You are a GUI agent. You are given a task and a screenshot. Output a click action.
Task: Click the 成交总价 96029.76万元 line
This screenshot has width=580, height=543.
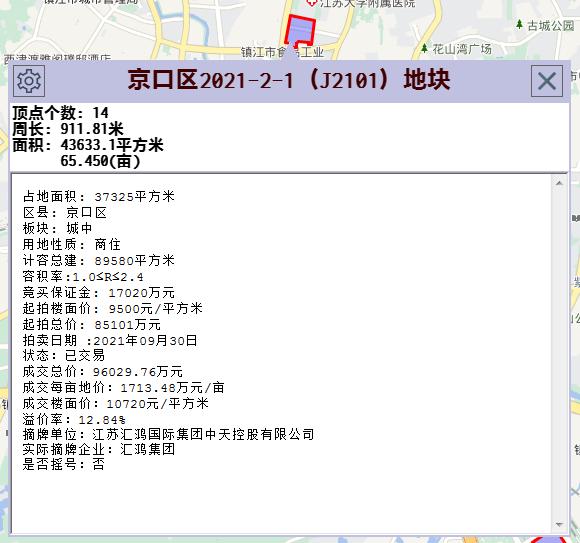tap(102, 371)
